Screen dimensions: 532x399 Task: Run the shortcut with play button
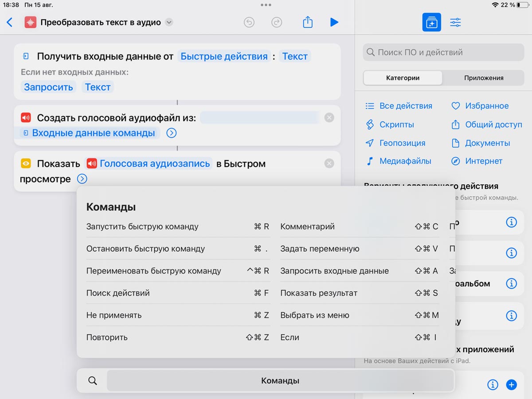point(334,22)
